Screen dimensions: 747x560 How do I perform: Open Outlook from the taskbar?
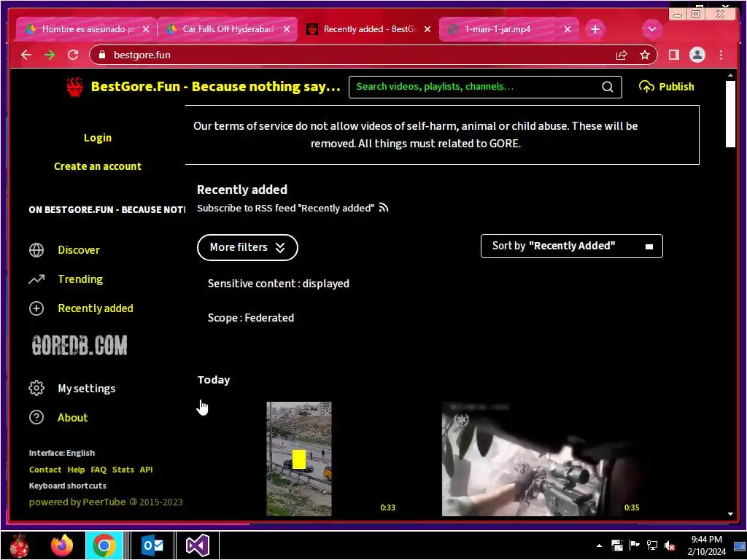(x=152, y=545)
